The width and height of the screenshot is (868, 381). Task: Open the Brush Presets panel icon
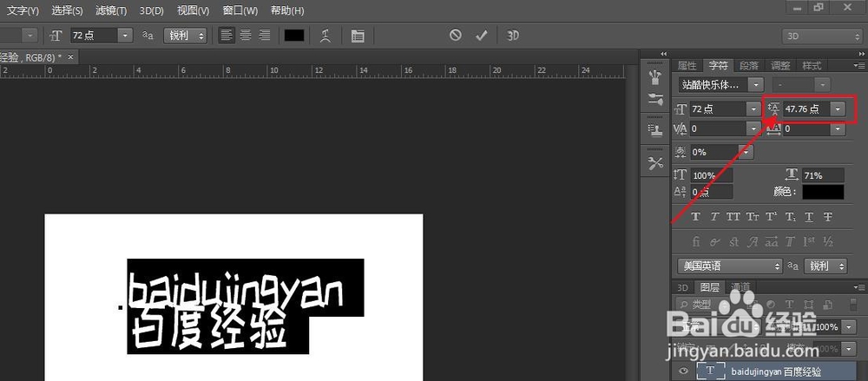(x=656, y=77)
